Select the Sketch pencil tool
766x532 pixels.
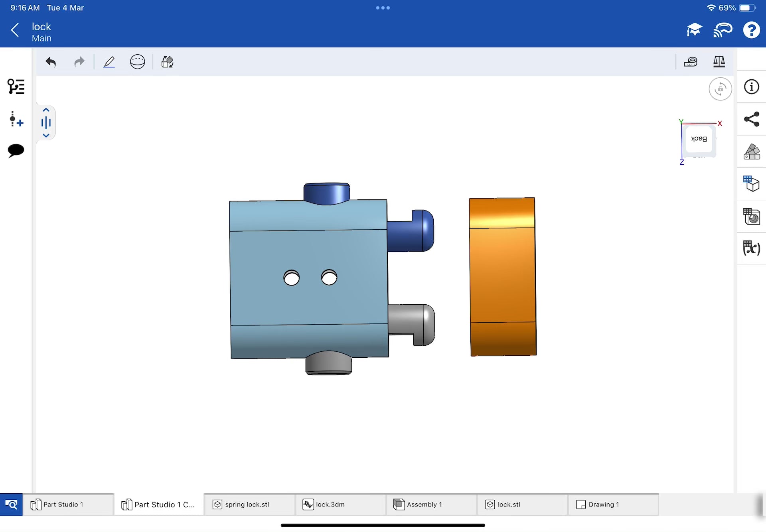coord(109,62)
